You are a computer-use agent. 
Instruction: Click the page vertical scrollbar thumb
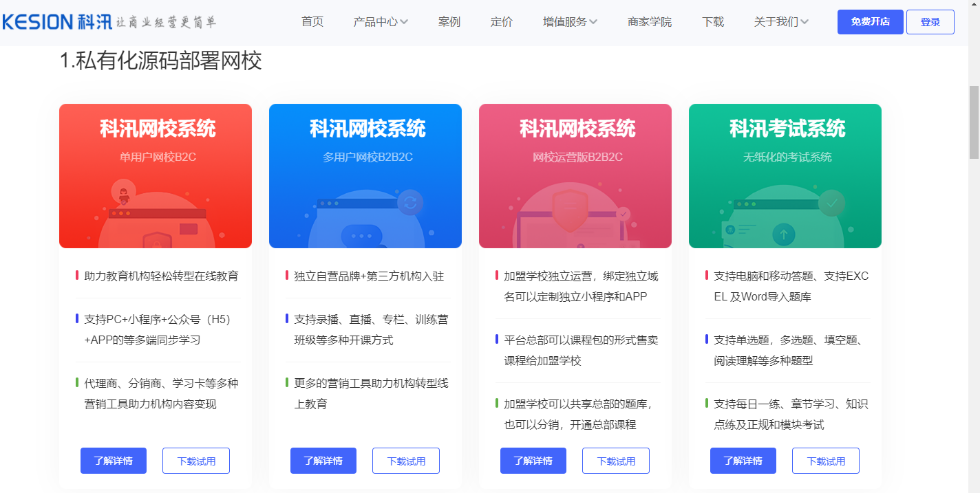click(x=974, y=122)
